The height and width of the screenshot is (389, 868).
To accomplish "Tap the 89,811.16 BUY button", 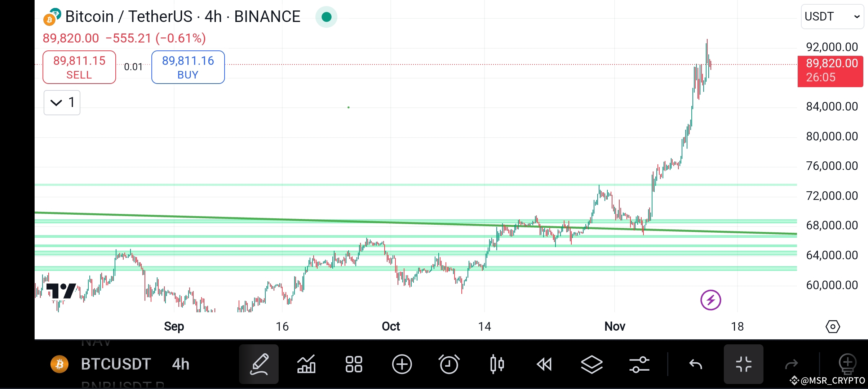I will pos(188,67).
